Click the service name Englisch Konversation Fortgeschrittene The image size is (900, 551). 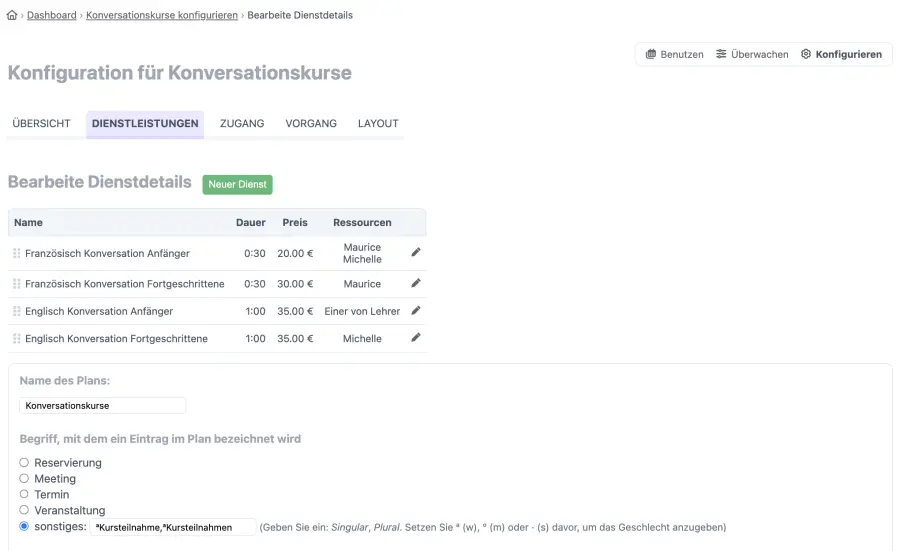click(117, 339)
